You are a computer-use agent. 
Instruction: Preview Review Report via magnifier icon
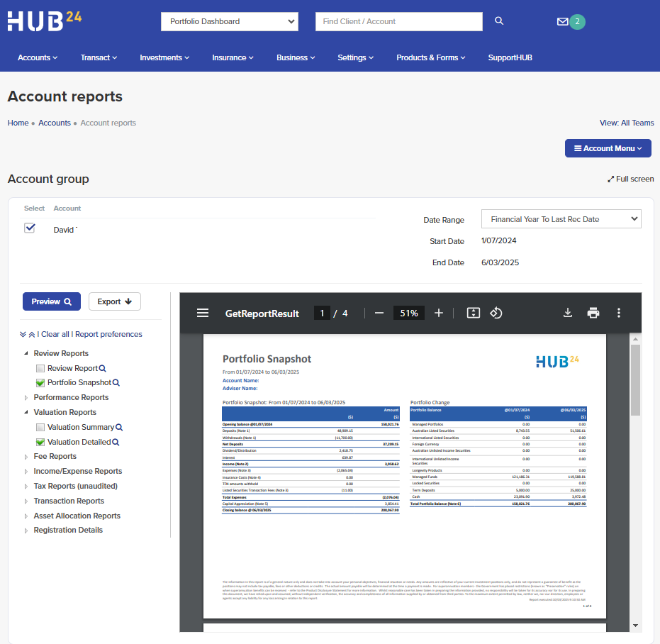click(x=102, y=369)
